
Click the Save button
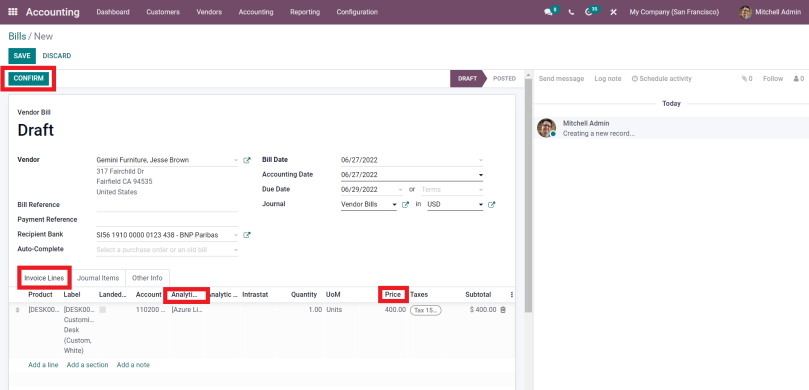pos(22,56)
